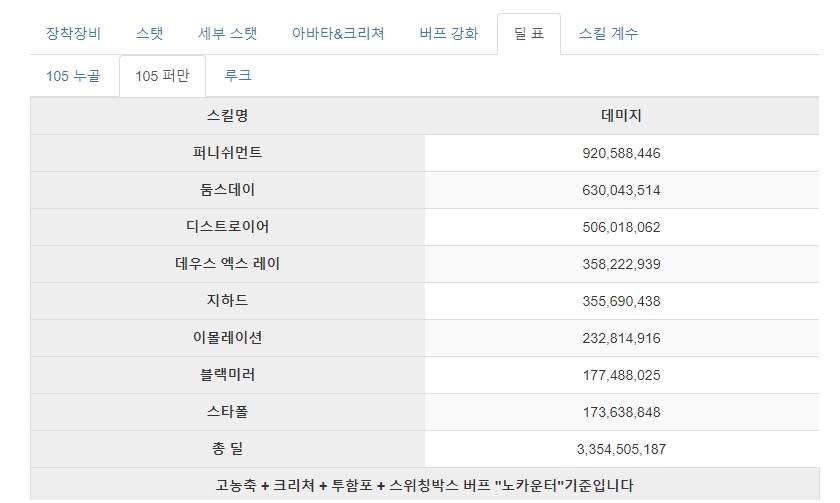Open the 스킬 계수 tab
Screen dimensions: 840x503
[608, 33]
